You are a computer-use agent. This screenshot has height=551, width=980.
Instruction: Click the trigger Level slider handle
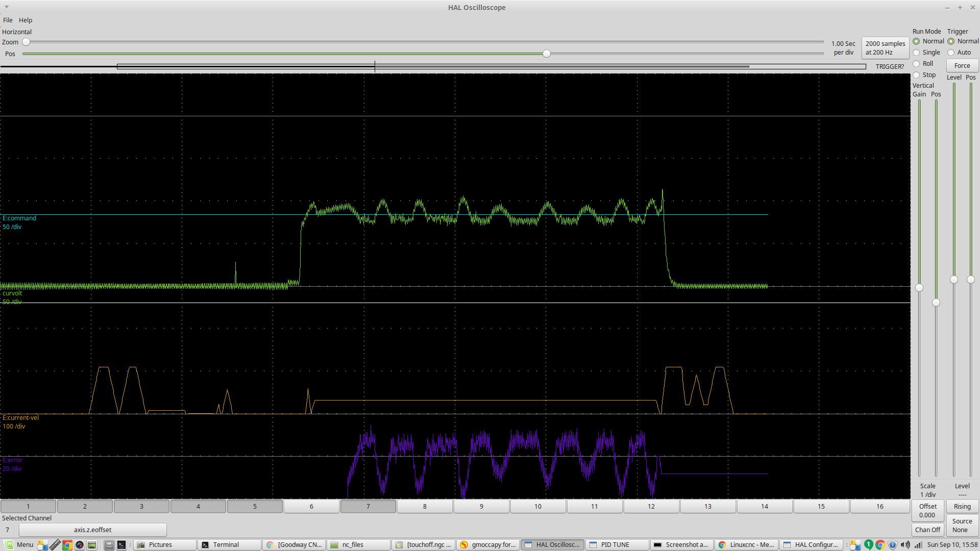[x=954, y=280]
